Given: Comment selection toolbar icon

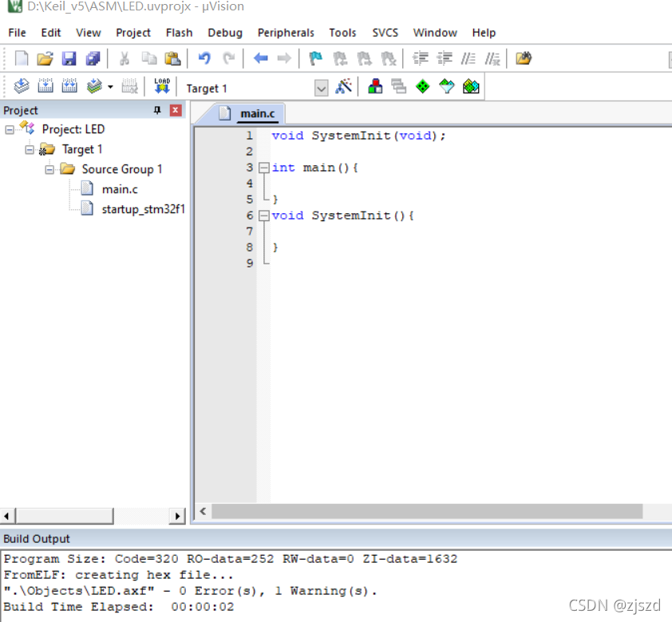Looking at the screenshot, I should pyautogui.click(x=468, y=58).
